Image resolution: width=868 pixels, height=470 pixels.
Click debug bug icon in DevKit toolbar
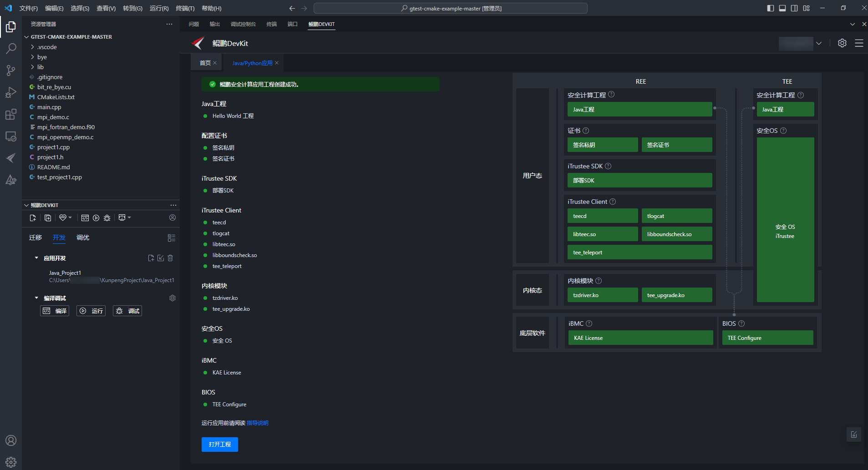click(107, 218)
